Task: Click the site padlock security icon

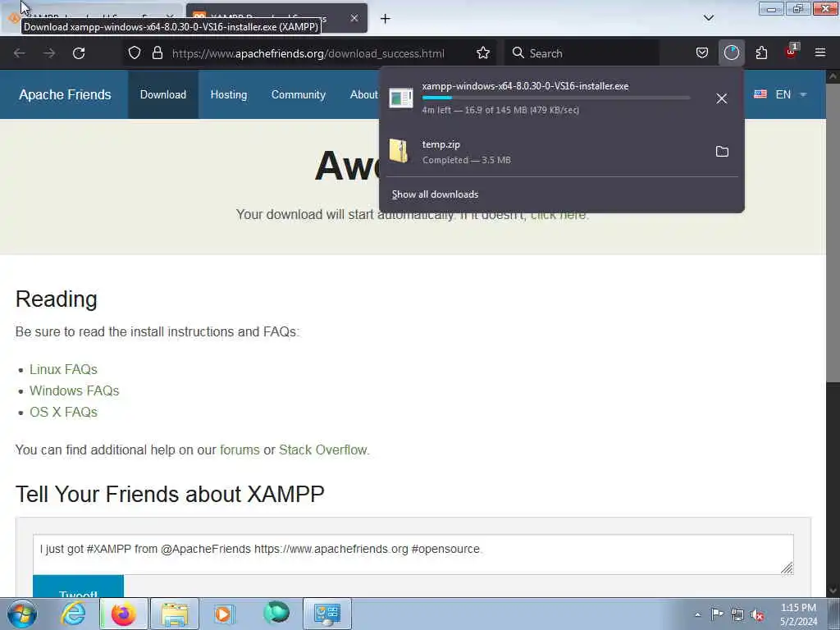Action: point(157,52)
